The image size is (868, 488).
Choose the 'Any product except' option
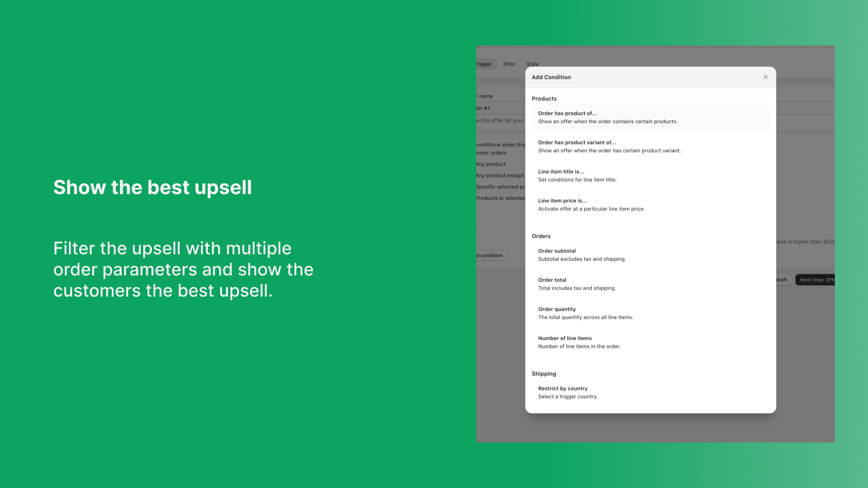point(500,176)
